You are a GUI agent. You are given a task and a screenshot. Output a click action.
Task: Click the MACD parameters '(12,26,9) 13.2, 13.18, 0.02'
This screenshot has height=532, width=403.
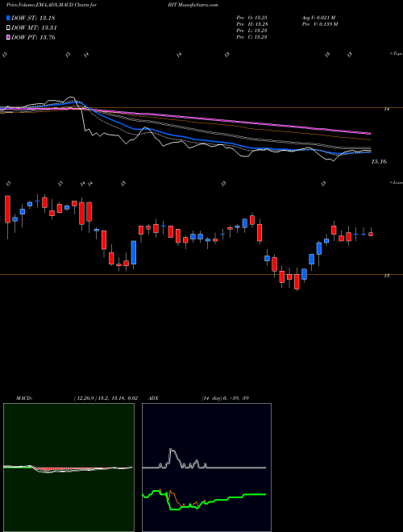105,398
